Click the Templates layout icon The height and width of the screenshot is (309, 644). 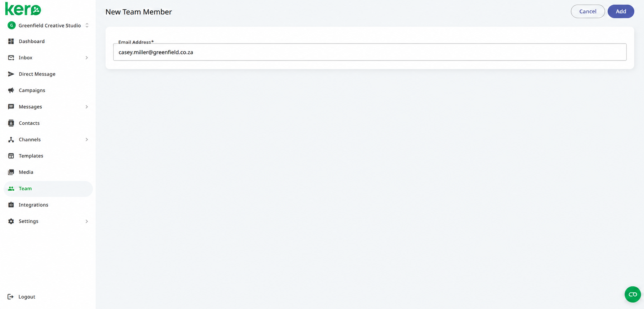(x=11, y=156)
